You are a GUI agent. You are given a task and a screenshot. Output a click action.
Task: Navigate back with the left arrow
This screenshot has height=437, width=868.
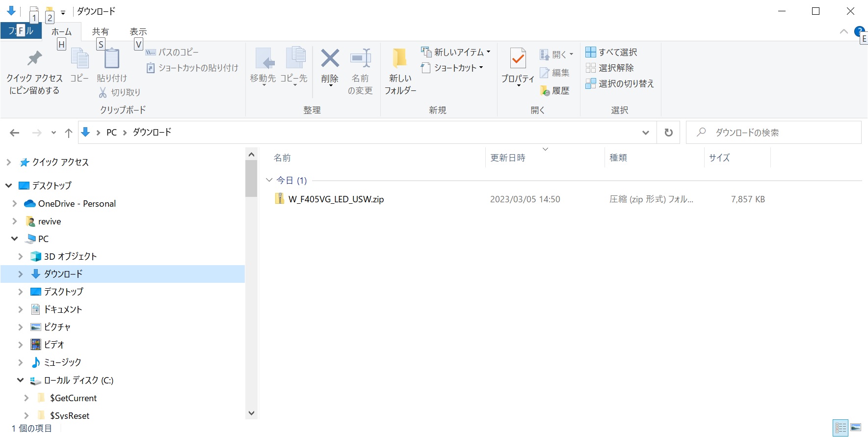coord(15,133)
